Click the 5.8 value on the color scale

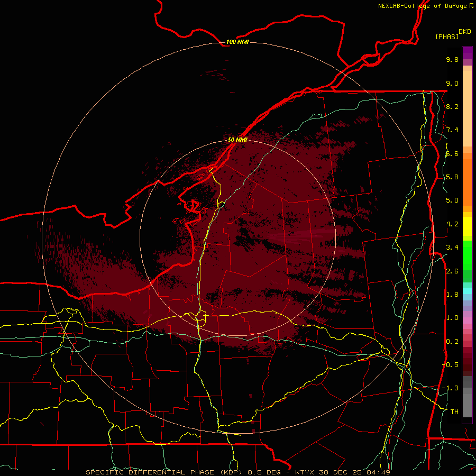452,177
